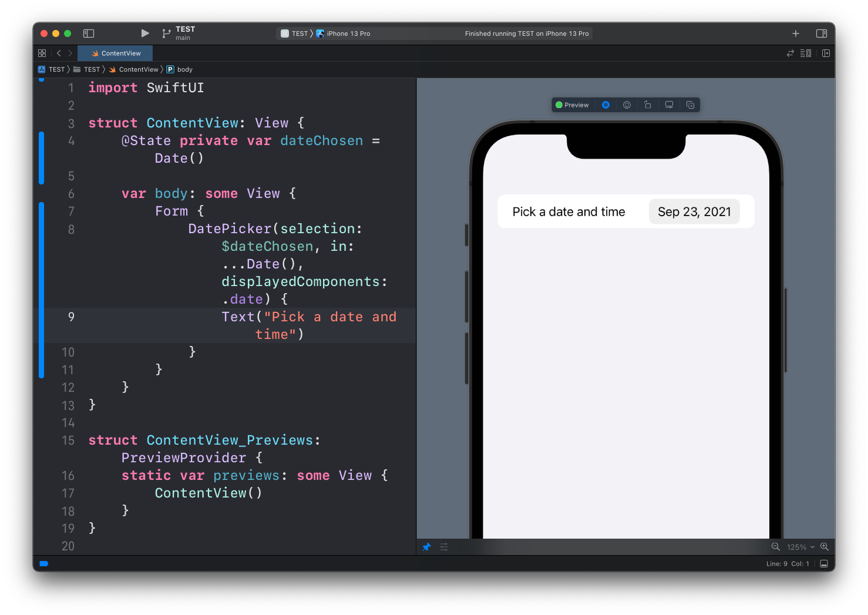Open the 125% zoom level dropdown
This screenshot has height=615, width=868.
point(800,547)
